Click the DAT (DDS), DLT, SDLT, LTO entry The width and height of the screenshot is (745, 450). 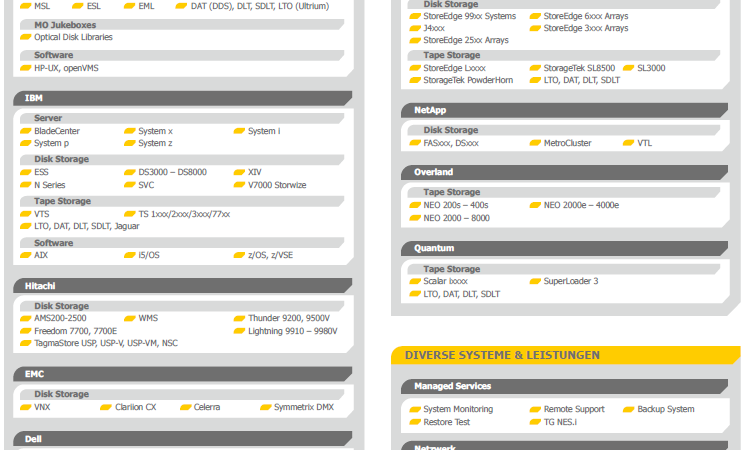tap(260, 6)
